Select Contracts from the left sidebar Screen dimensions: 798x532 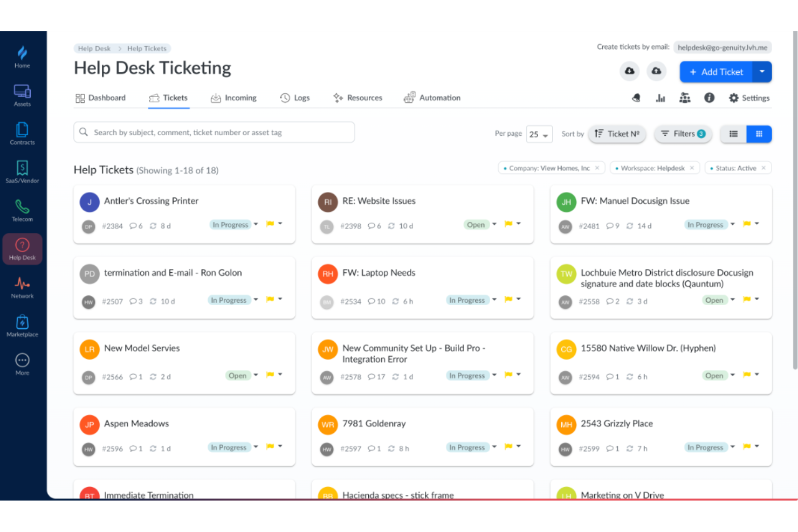tap(22, 133)
